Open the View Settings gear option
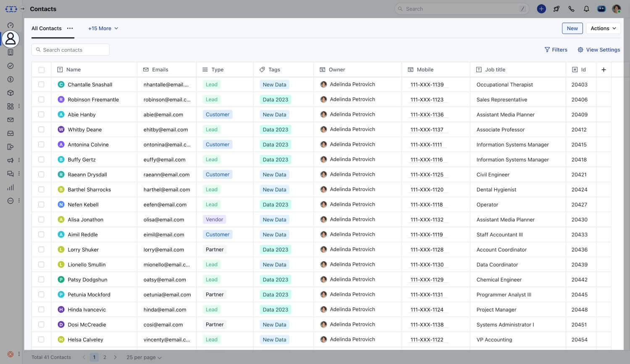630x364 pixels. click(598, 50)
